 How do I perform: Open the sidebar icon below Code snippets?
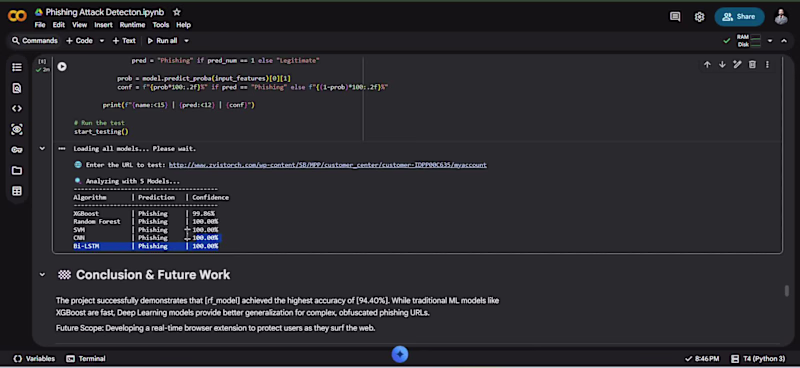[17, 130]
